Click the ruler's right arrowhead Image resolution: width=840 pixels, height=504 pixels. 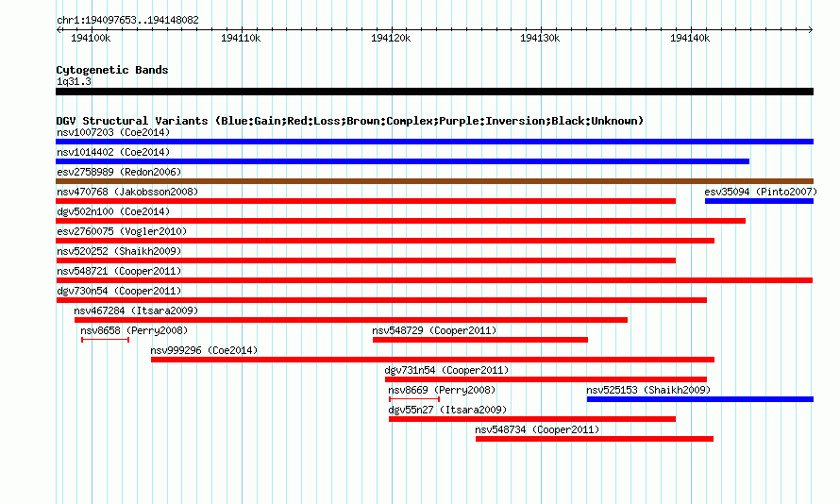click(x=811, y=30)
